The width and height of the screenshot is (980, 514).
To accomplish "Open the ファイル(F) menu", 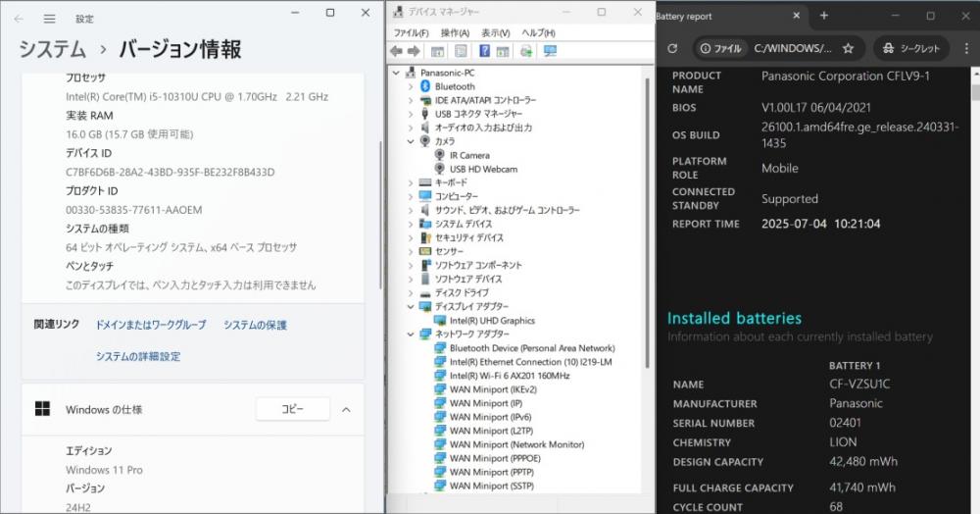I will [411, 32].
